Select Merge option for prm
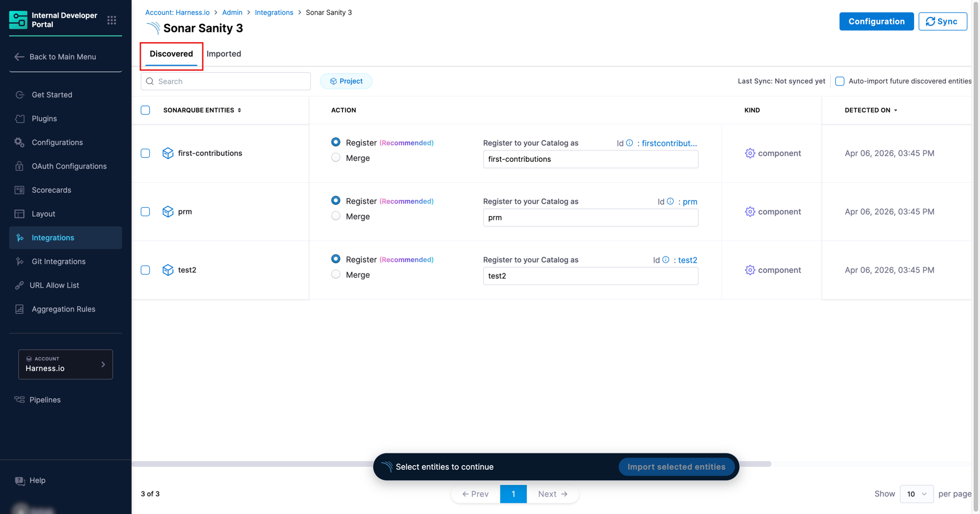The width and height of the screenshot is (980, 514). (336, 216)
